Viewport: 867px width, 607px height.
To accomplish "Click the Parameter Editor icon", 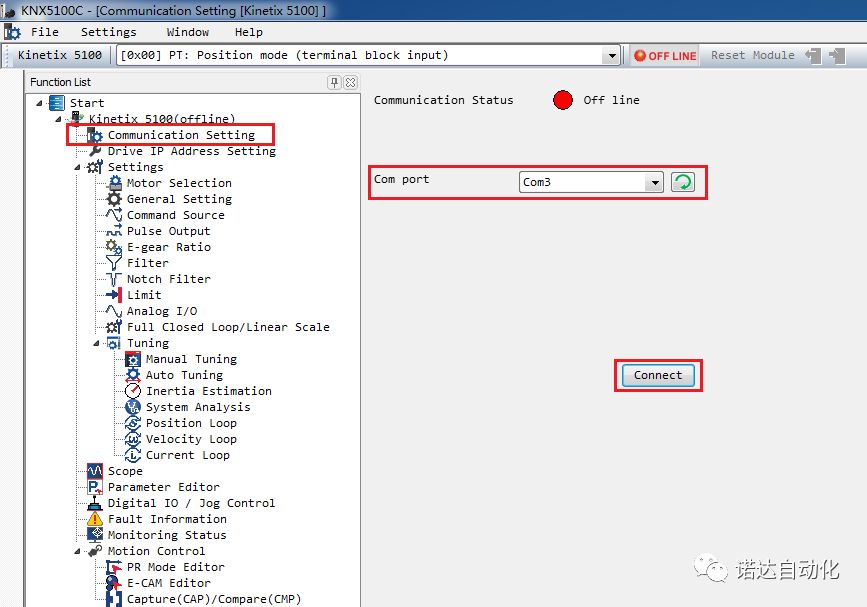I will [x=95, y=487].
